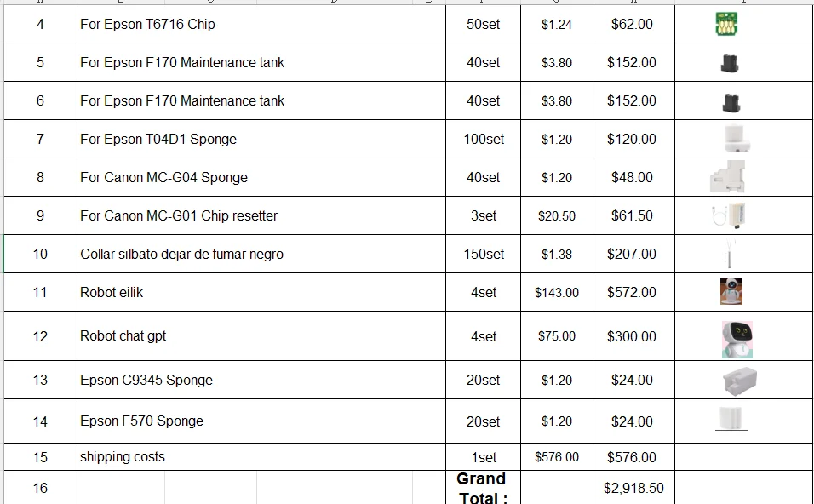Click the Grand Total label cell
The height and width of the screenshot is (504, 814).
coord(483,489)
